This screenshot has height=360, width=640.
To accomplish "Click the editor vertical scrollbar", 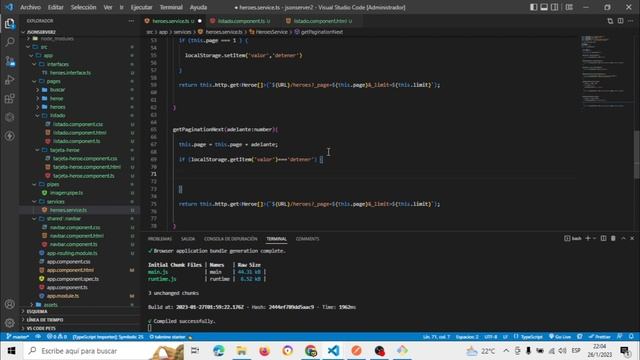I will coord(637,154).
